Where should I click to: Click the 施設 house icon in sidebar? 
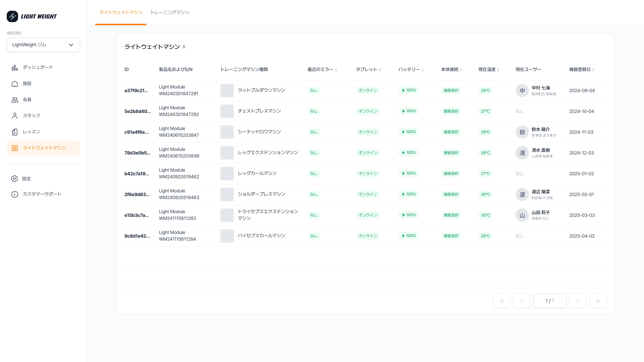coord(15,84)
